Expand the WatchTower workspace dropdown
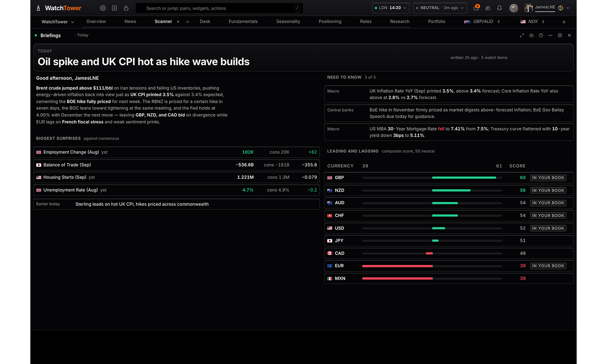 (x=58, y=22)
